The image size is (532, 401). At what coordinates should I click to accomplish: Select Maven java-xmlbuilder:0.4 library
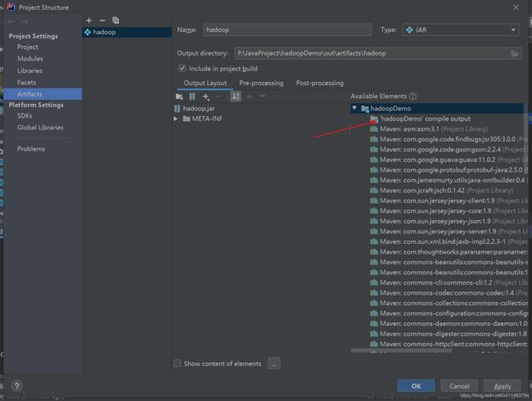[449, 180]
